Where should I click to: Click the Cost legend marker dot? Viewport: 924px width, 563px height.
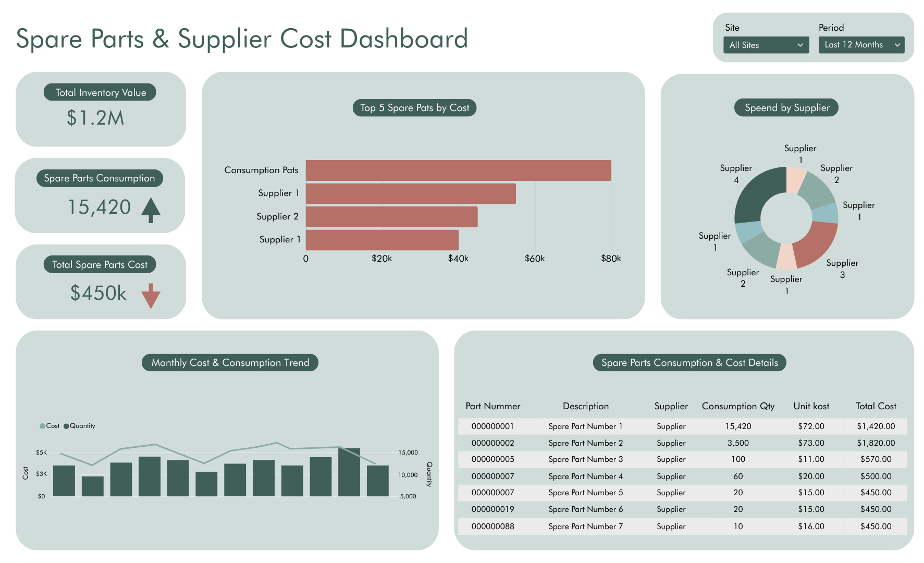[42, 426]
